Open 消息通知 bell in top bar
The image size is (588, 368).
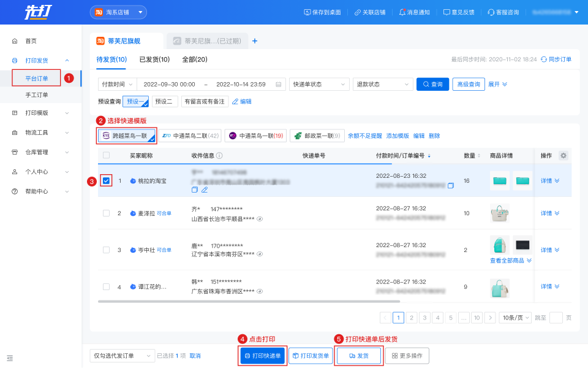click(x=414, y=12)
